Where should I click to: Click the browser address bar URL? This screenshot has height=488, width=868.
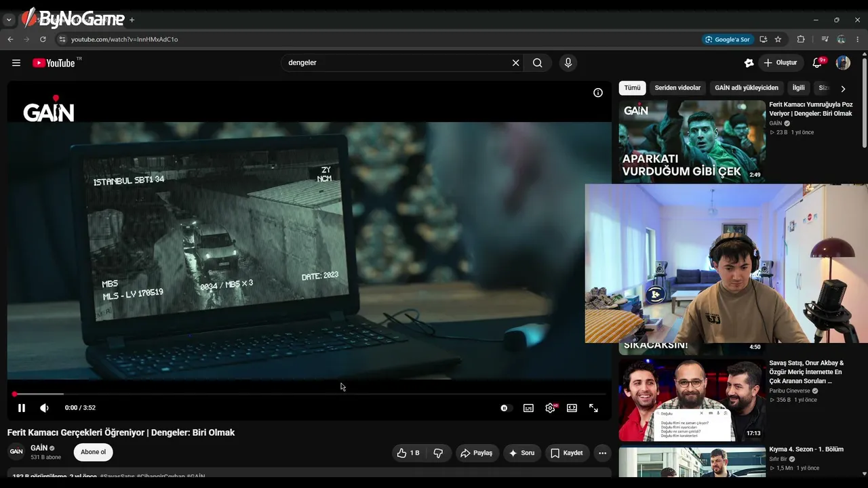pos(125,39)
